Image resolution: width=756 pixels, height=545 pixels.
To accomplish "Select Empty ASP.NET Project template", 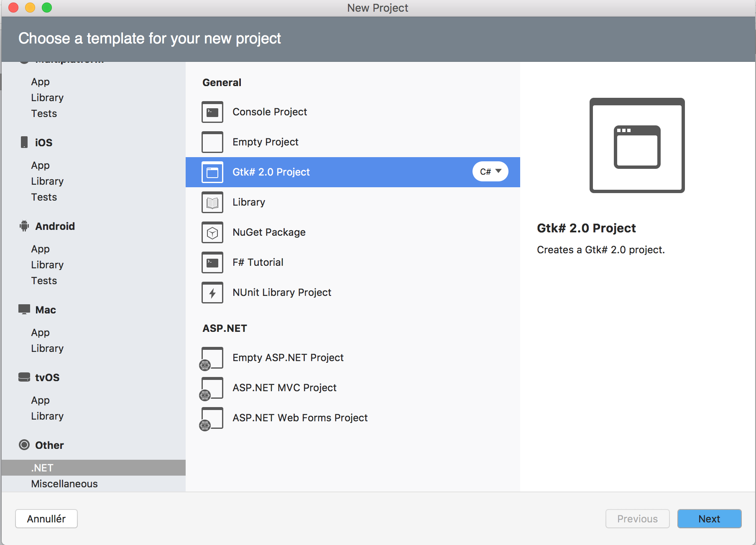I will click(x=353, y=358).
